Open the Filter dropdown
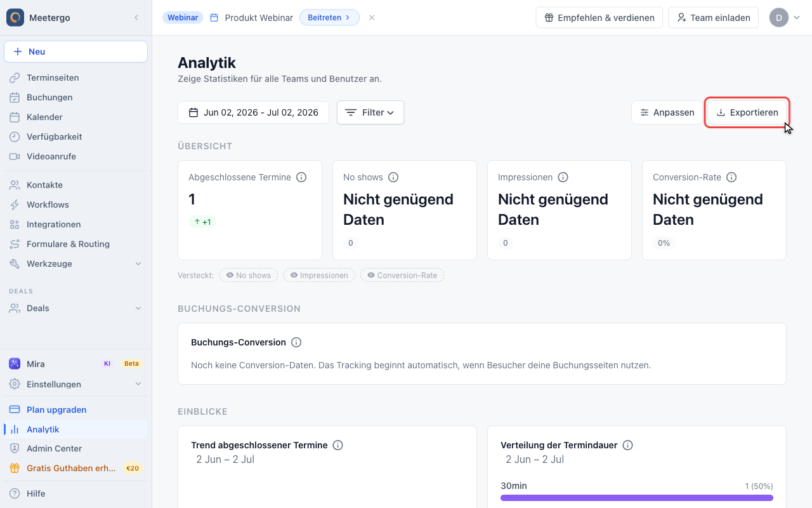 [x=370, y=112]
